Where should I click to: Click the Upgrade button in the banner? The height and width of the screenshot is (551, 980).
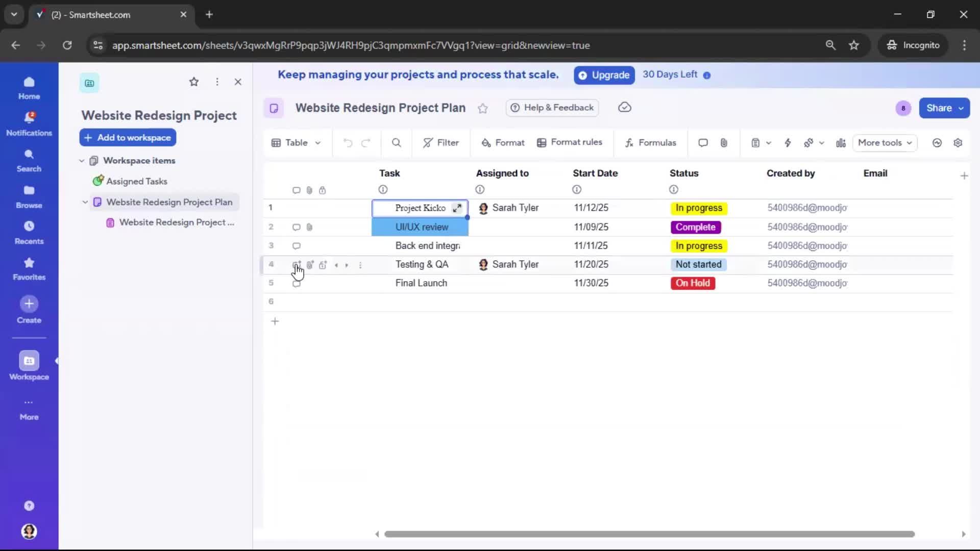604,75
